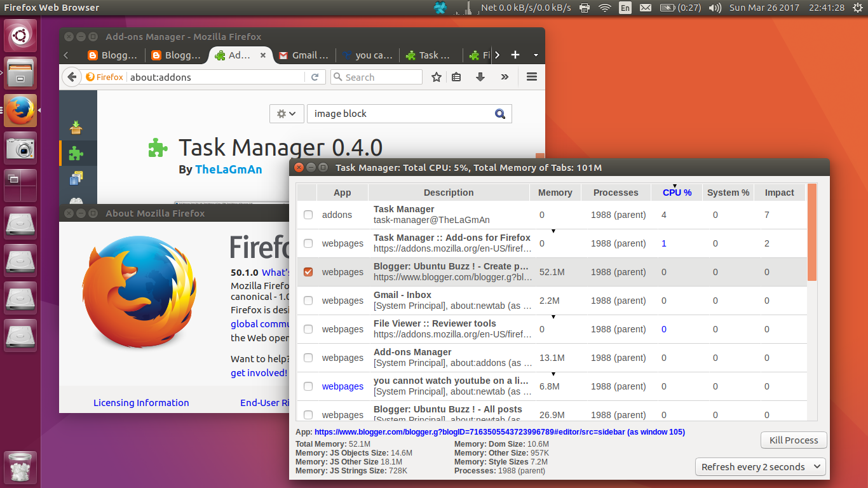The height and width of the screenshot is (488, 868).
Task: Open Firefox hamburger menu
Action: pos(532,77)
